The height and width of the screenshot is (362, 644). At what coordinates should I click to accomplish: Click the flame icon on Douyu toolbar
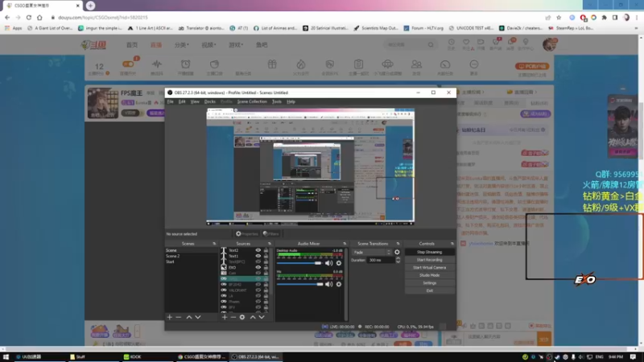300,64
